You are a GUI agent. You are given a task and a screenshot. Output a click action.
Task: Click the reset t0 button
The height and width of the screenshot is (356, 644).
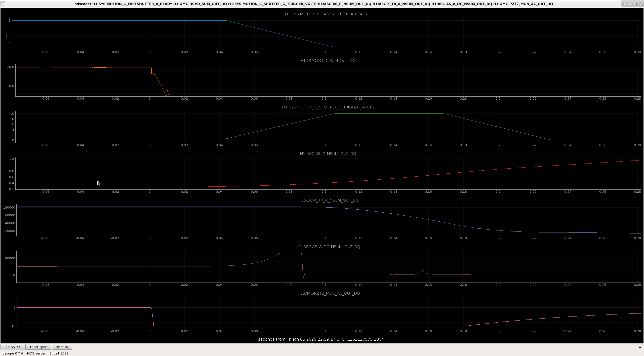coord(62,347)
